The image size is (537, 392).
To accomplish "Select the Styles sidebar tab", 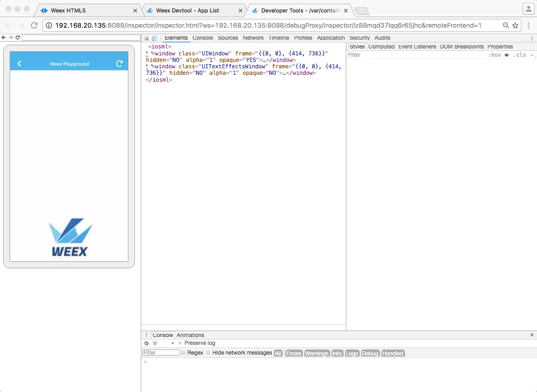I will pyautogui.click(x=357, y=47).
